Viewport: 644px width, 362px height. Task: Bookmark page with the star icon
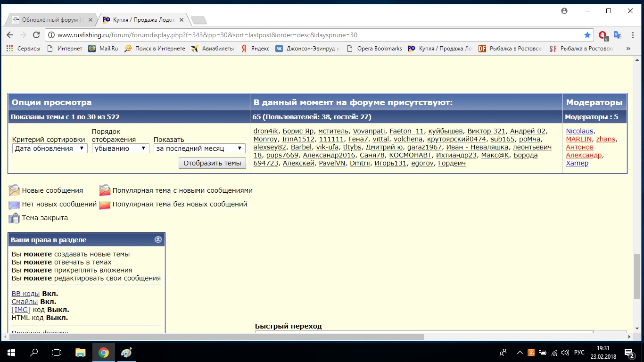pos(587,35)
